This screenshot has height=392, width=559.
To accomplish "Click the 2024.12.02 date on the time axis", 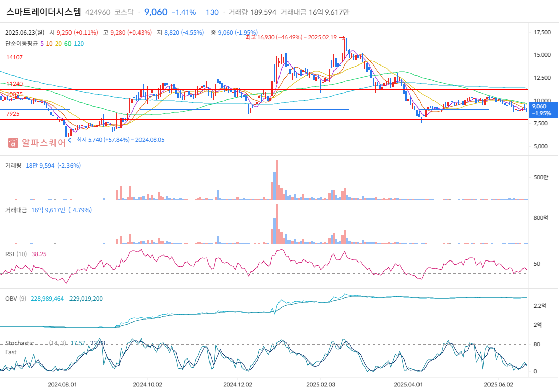I will tap(238, 385).
